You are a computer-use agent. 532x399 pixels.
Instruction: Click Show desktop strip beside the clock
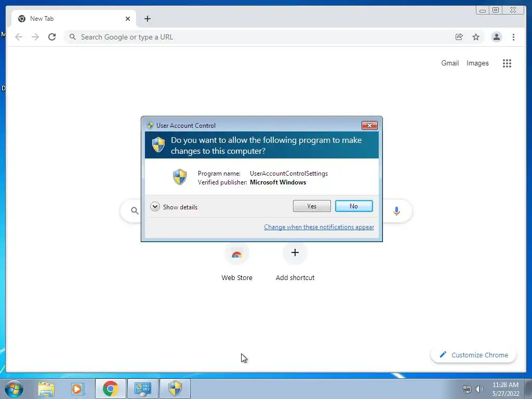pyautogui.click(x=528, y=389)
